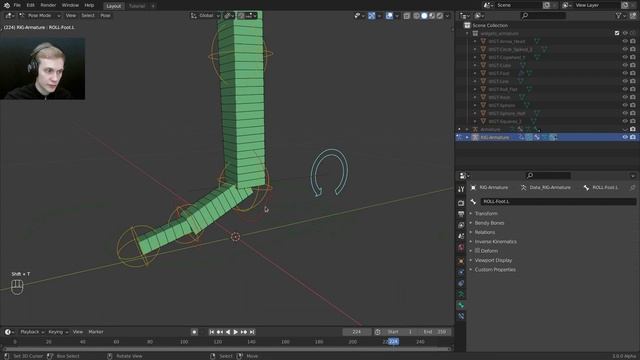
Task: Expand the Custom Properties panel
Action: (495, 269)
